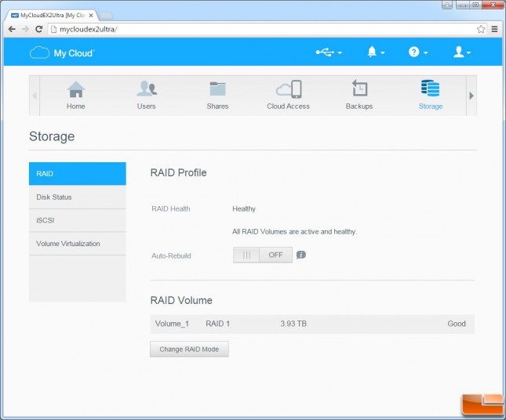Select the Volume_1 row name
Viewport: 506px width, 420px height.
tap(172, 324)
